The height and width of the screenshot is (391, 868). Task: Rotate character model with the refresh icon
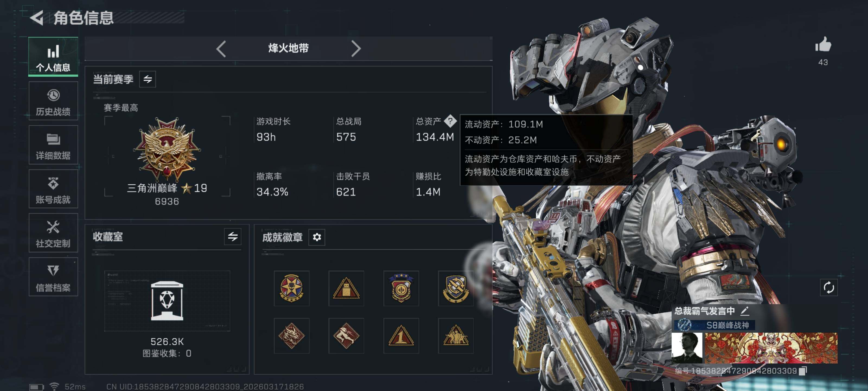(x=829, y=288)
